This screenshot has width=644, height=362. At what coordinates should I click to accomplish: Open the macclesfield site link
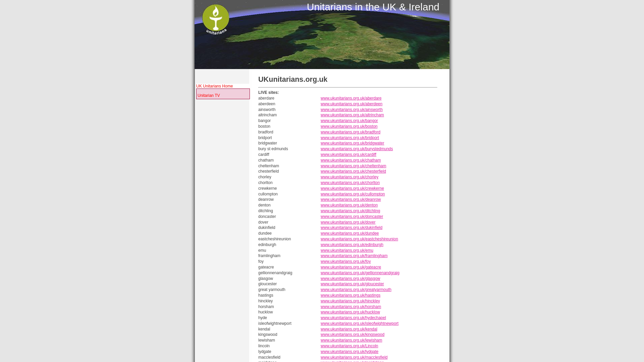click(x=354, y=357)
